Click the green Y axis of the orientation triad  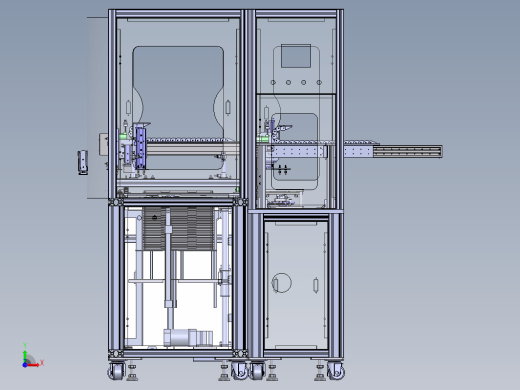tap(25, 356)
